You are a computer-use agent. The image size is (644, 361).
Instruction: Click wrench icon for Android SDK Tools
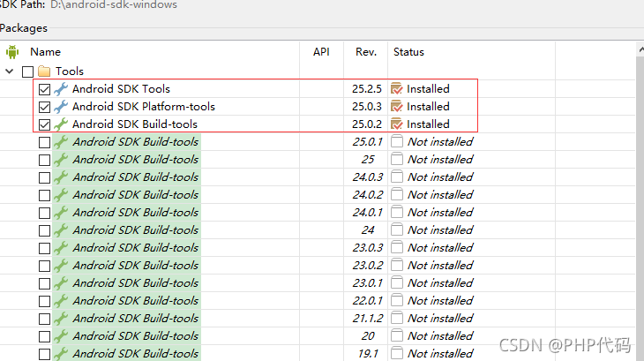[61, 89]
